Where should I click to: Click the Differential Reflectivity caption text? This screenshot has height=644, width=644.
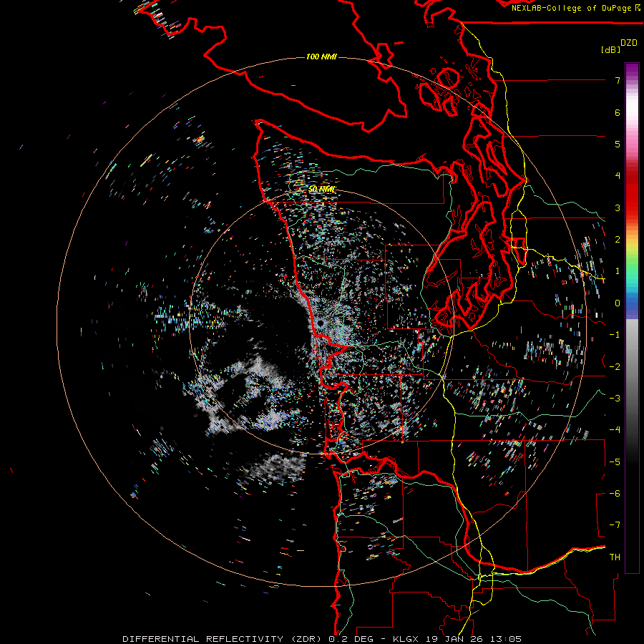322,639
